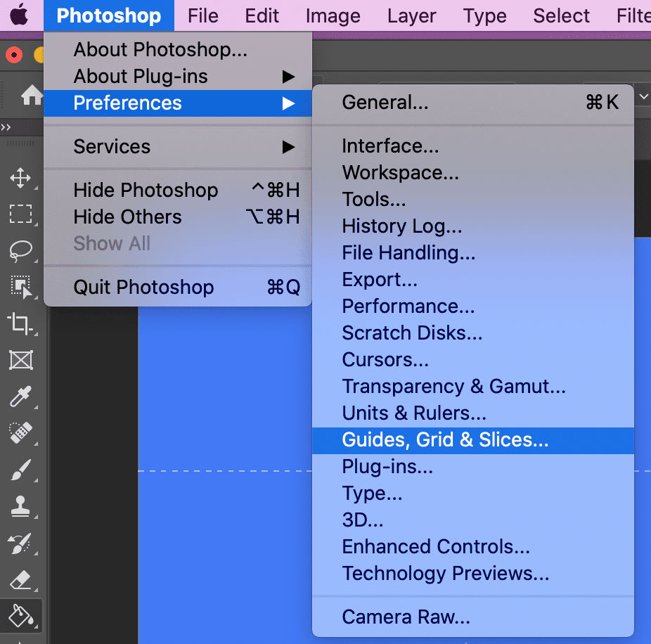This screenshot has width=651, height=644.
Task: Select the Spot Healing Brush tool
Action: (x=22, y=434)
